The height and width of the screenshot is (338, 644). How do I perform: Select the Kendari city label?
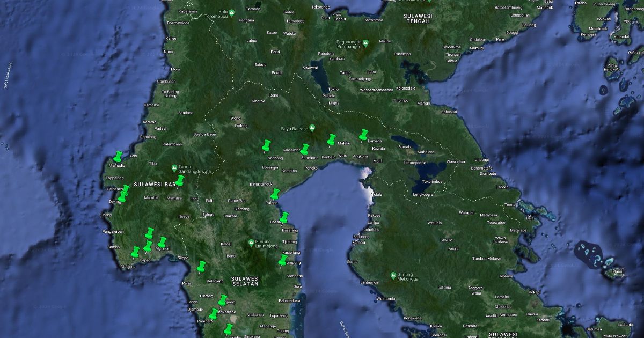coord(543,320)
